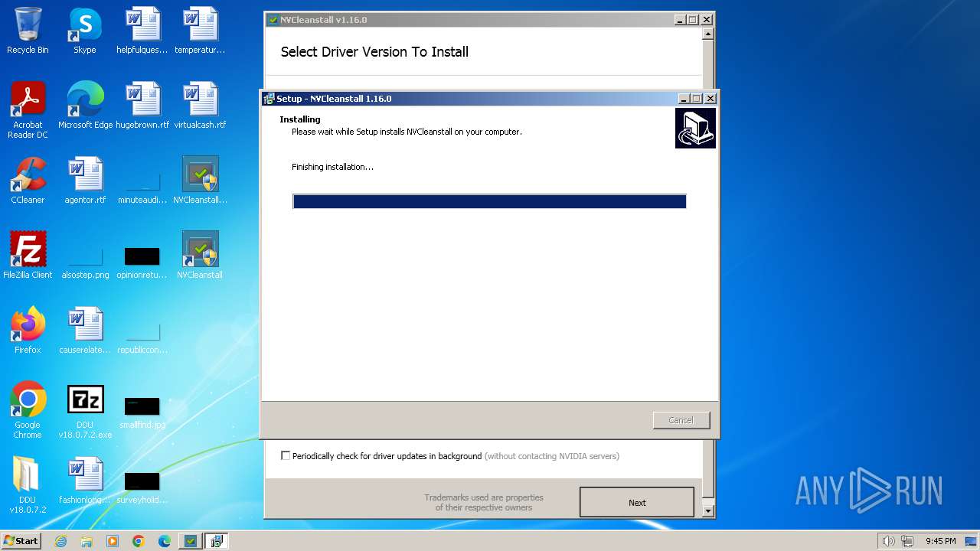Open the Recycle Bin desktop icon
The image size is (980, 551).
pos(28,31)
